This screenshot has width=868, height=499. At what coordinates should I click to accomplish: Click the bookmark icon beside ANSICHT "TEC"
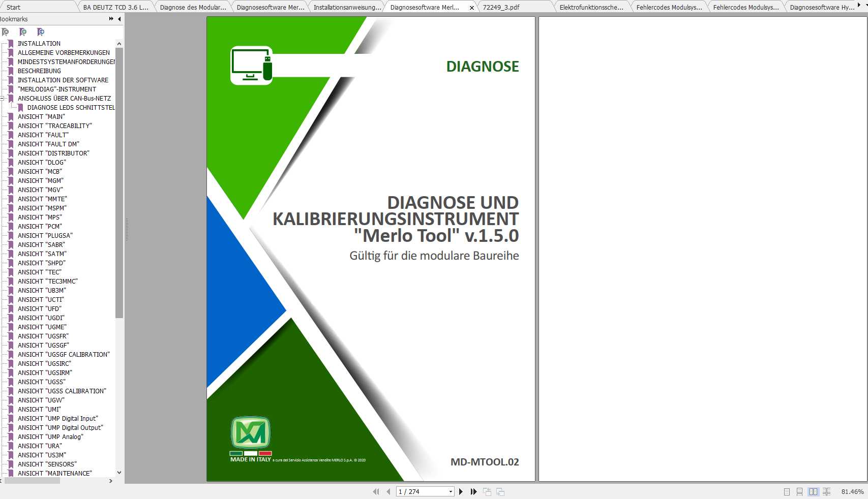10,272
